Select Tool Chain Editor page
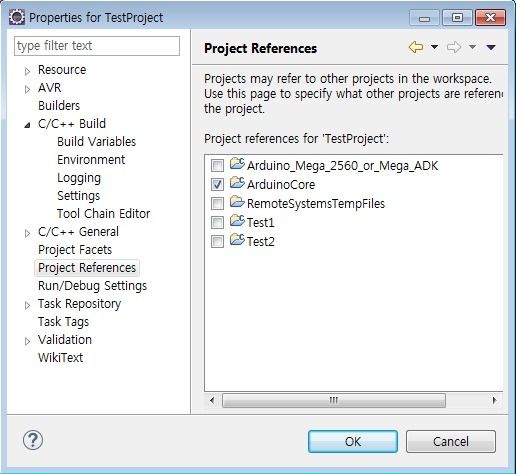Viewport: 516px width, 474px height. coord(103,214)
